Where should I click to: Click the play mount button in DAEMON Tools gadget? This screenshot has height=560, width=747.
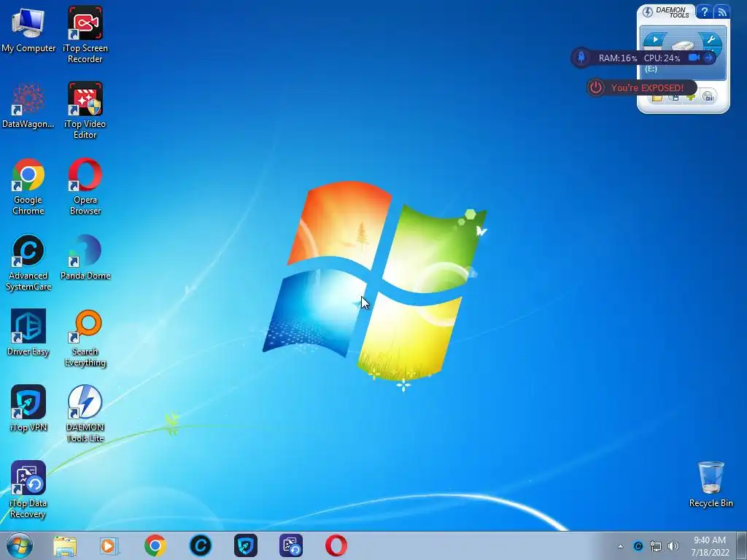[655, 40]
